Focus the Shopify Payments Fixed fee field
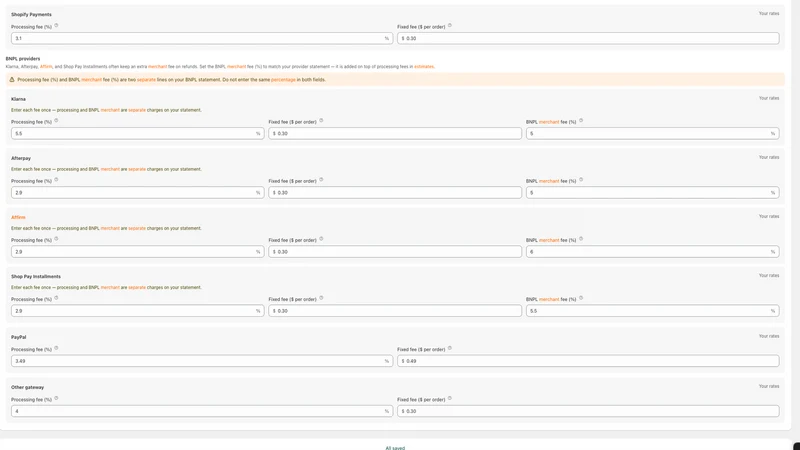Viewport: 800px width, 450px height. pyautogui.click(x=588, y=38)
